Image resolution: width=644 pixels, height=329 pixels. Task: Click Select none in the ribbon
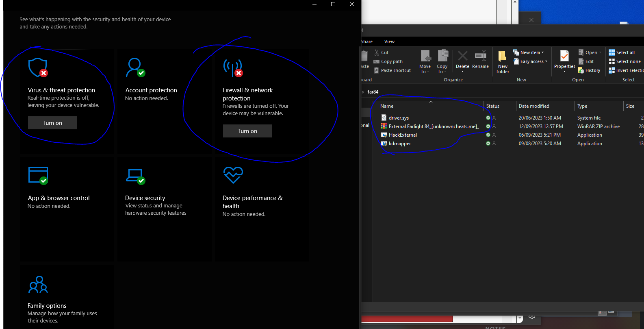pyautogui.click(x=624, y=61)
